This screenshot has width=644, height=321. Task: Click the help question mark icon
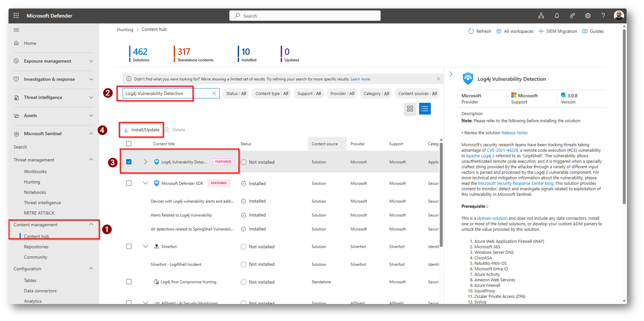603,16
